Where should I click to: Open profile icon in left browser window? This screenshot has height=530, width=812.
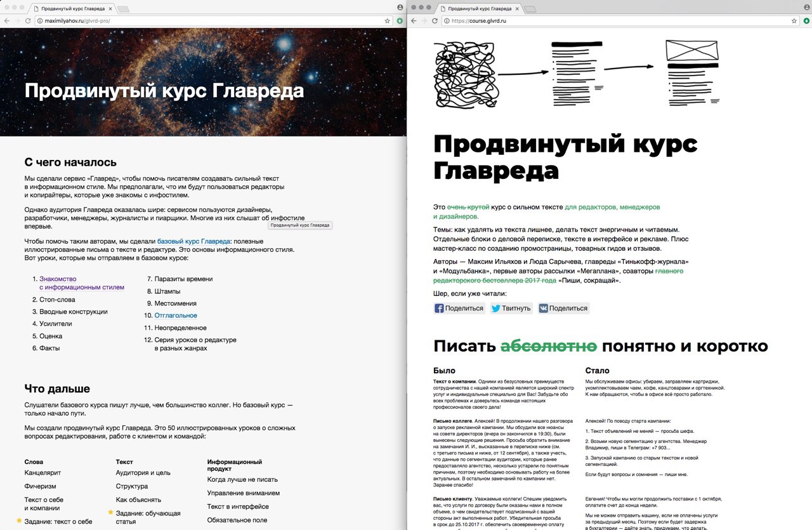pyautogui.click(x=400, y=7)
